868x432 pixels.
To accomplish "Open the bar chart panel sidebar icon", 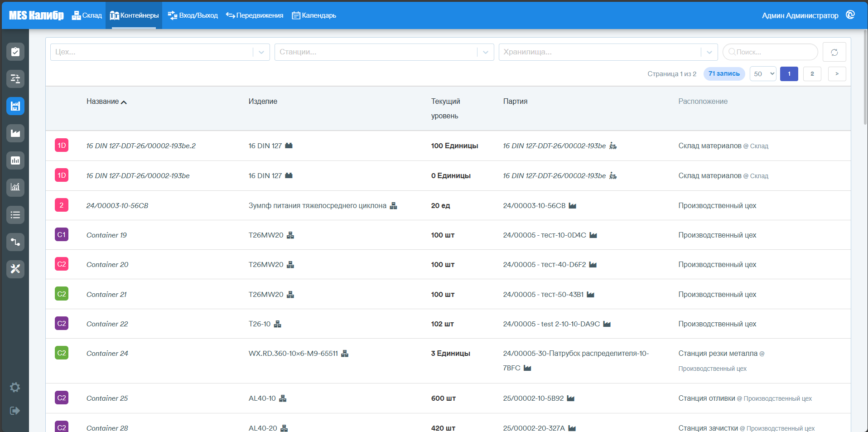I will [x=15, y=160].
